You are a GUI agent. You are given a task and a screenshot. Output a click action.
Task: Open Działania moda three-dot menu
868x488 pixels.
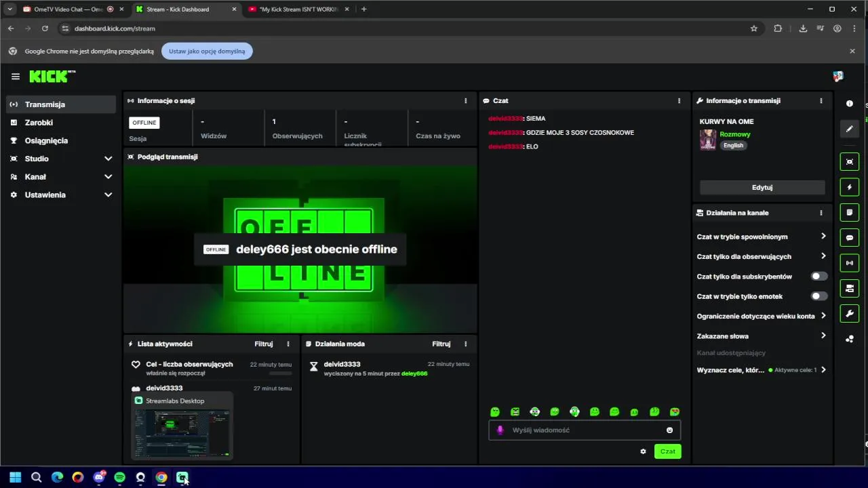coord(465,344)
